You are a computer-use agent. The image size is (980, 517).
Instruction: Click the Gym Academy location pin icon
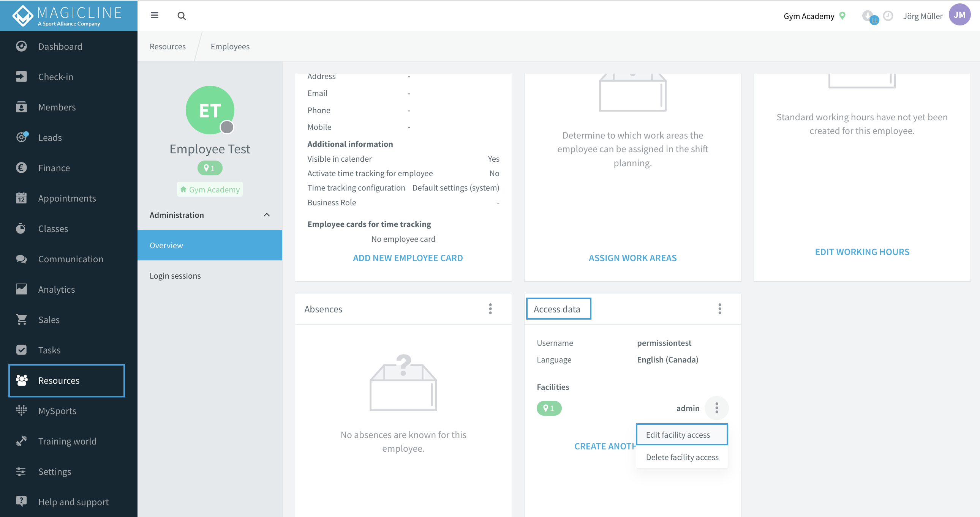pos(842,16)
